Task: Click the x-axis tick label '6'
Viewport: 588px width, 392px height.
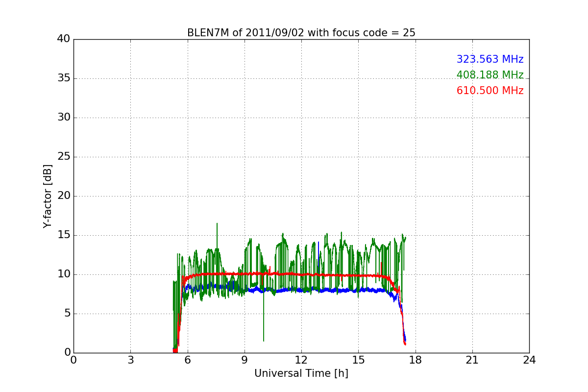Action: click(x=188, y=360)
